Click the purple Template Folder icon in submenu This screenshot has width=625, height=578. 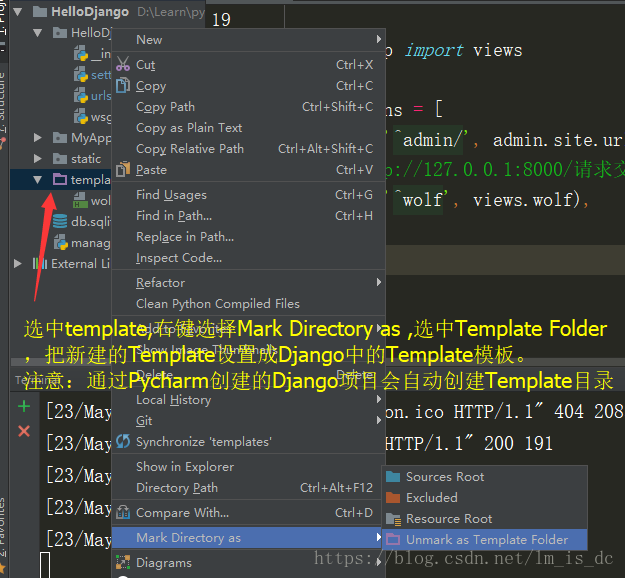(393, 539)
